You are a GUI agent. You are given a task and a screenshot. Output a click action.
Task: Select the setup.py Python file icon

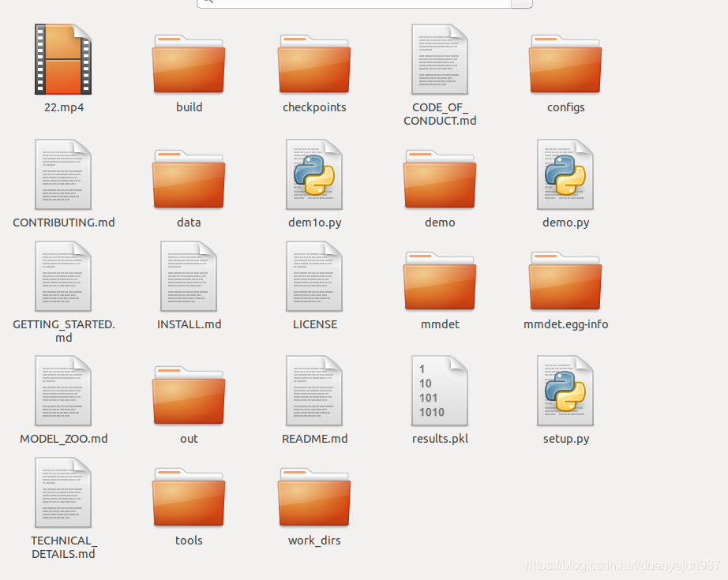(565, 391)
